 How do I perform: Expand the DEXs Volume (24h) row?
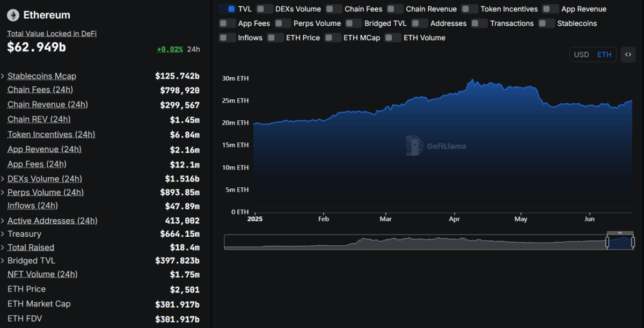point(3,179)
